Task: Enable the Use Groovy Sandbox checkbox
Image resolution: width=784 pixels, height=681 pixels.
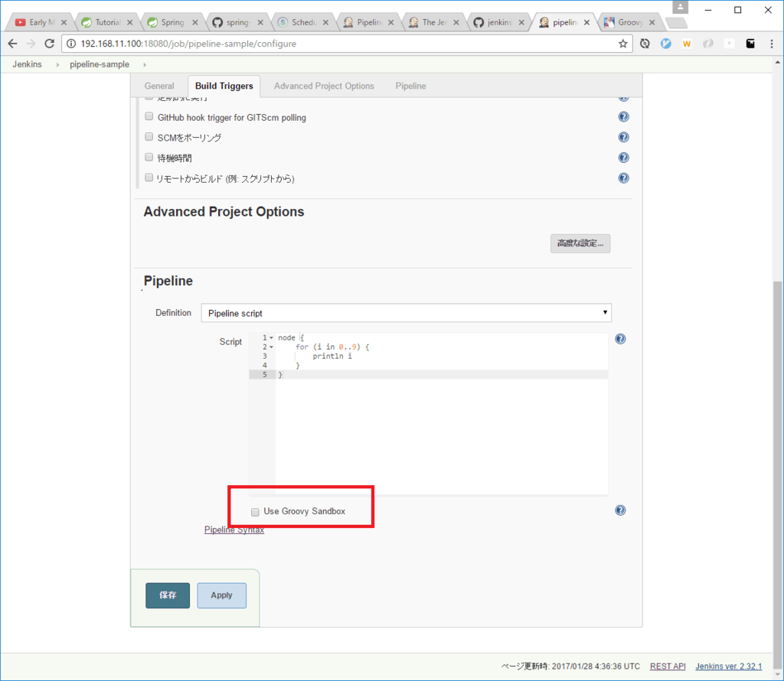Action: [x=255, y=511]
